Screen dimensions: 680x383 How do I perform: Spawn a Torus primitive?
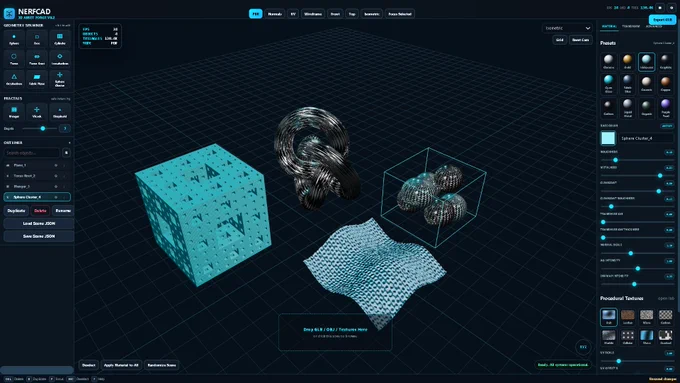14,59
